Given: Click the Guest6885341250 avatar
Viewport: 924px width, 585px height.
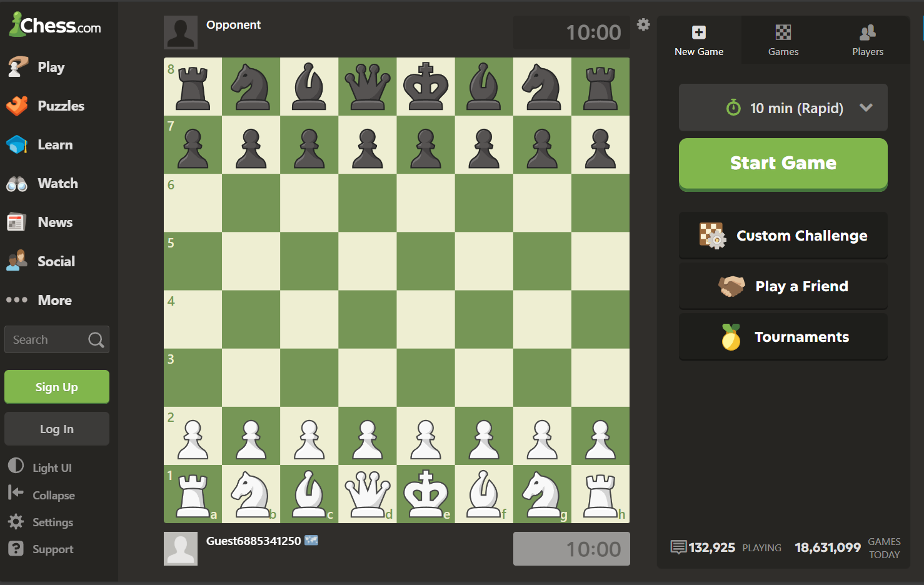Looking at the screenshot, I should [181, 549].
